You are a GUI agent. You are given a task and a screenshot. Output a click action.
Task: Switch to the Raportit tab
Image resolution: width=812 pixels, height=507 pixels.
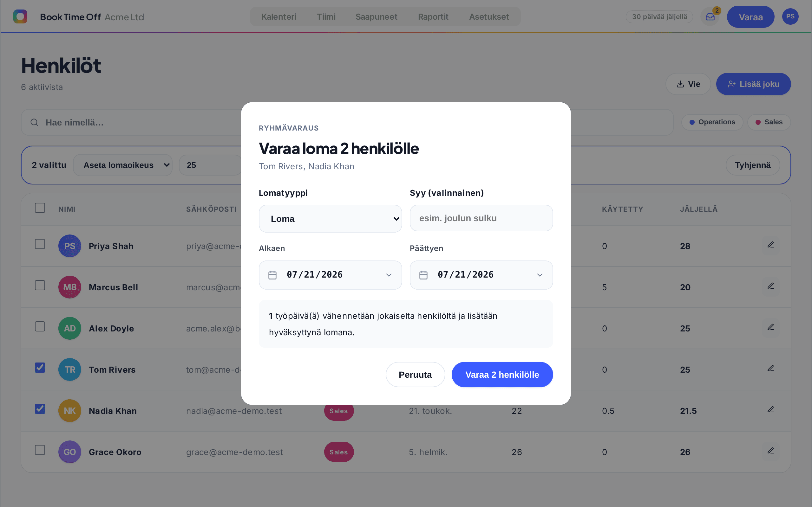tap(433, 17)
